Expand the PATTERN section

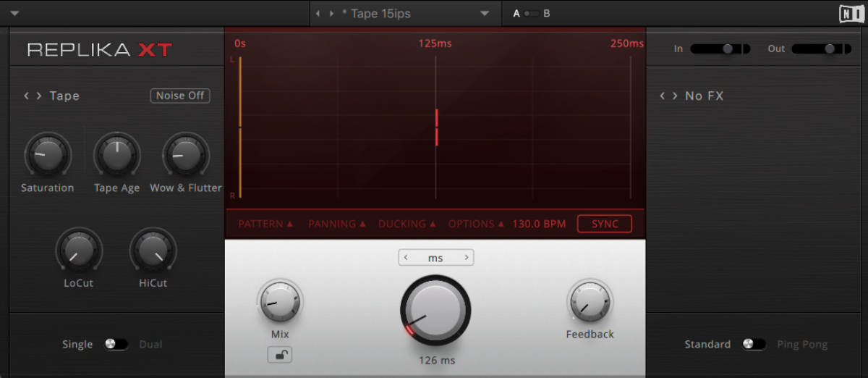tap(265, 224)
